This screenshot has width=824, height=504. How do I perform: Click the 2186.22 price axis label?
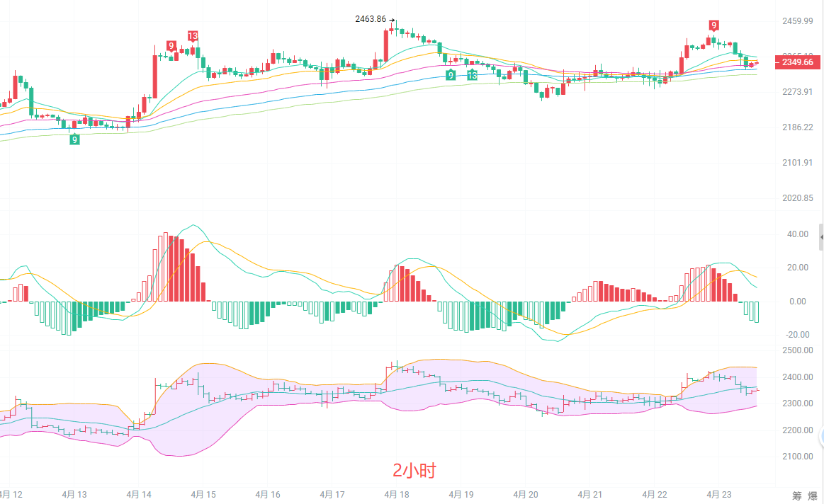point(797,127)
